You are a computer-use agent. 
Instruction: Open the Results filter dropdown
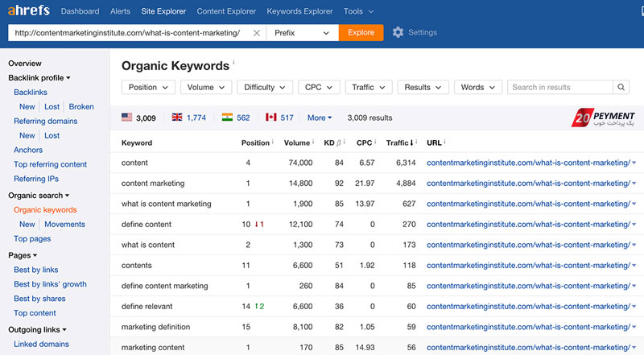(423, 87)
